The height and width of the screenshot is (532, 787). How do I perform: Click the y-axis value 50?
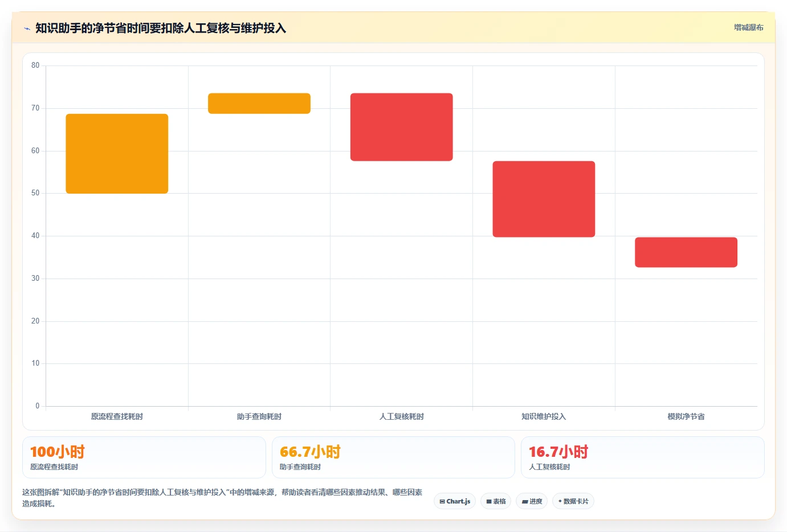35,193
